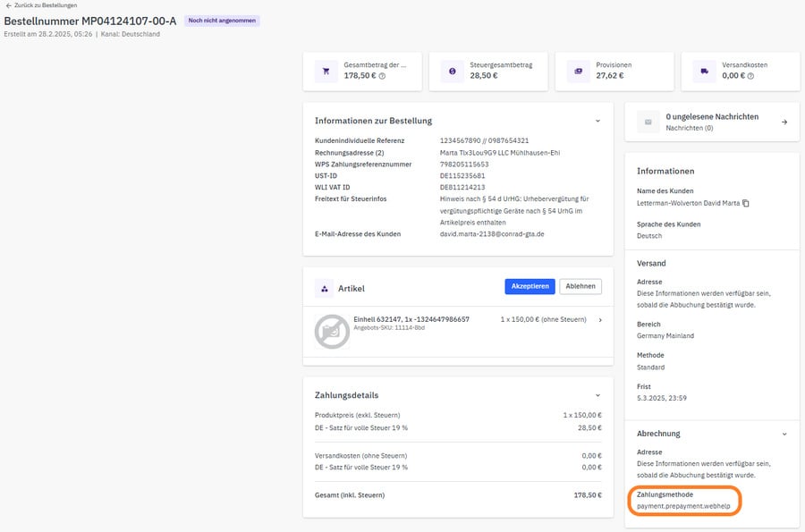
Task: Collapse the Informationen zur Bestellung section
Action: tap(598, 121)
